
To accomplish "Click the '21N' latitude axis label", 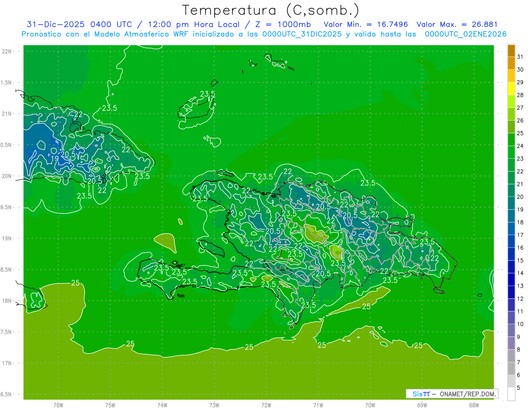I will 7,114.
